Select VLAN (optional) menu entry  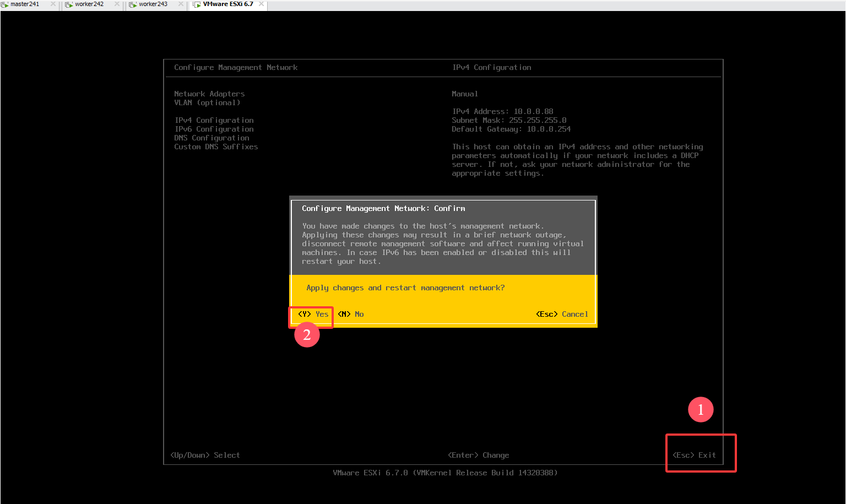pos(207,102)
